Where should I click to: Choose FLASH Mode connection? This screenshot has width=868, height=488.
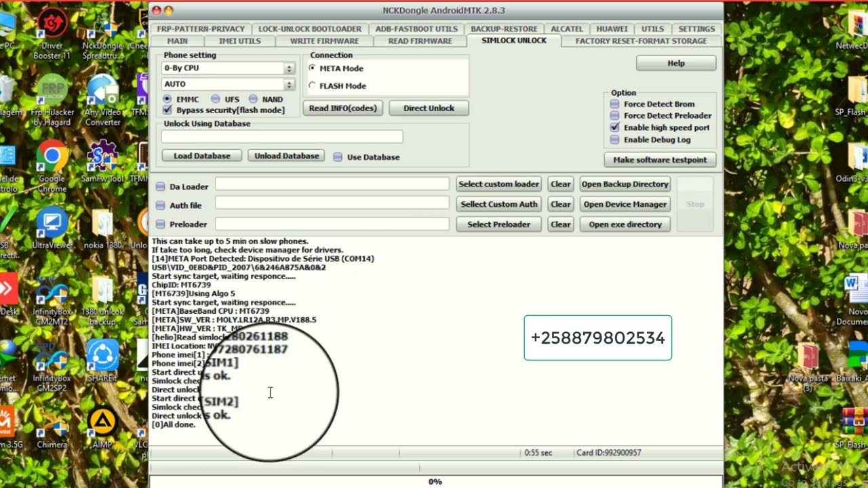(312, 86)
